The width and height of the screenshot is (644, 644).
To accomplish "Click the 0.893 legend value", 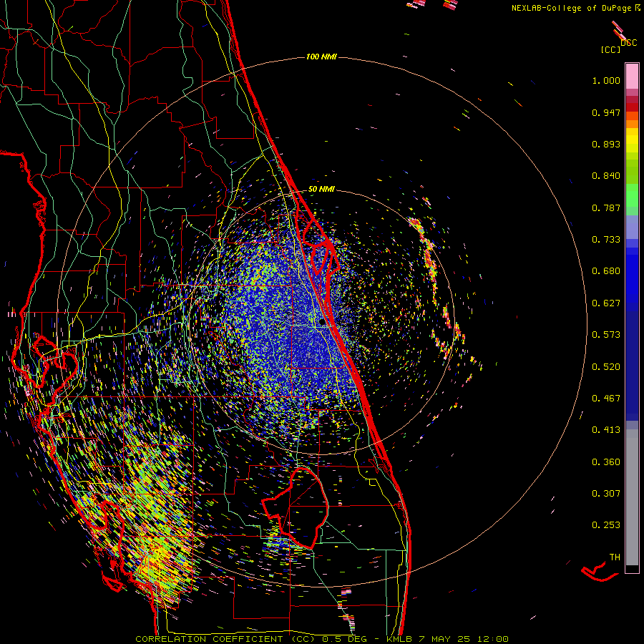I will click(x=606, y=144).
